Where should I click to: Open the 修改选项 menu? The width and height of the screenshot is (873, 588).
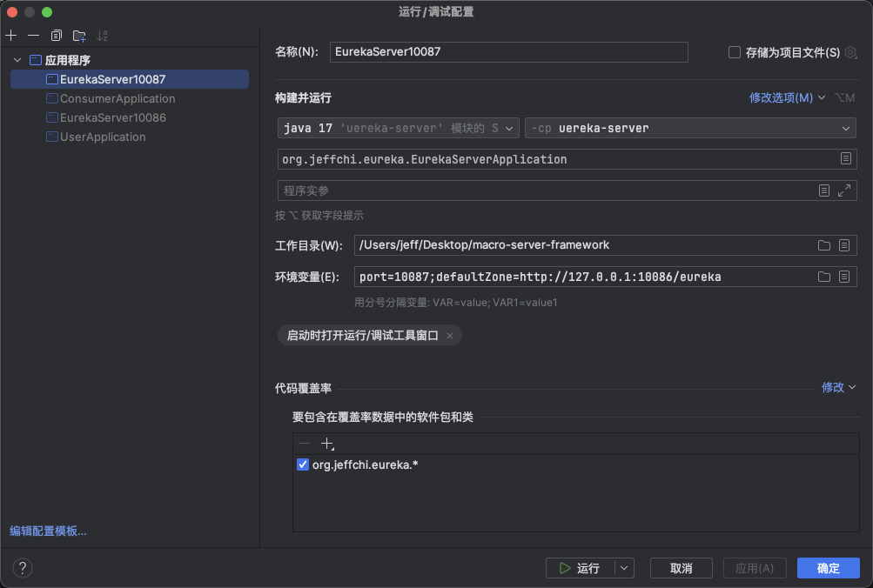787,97
